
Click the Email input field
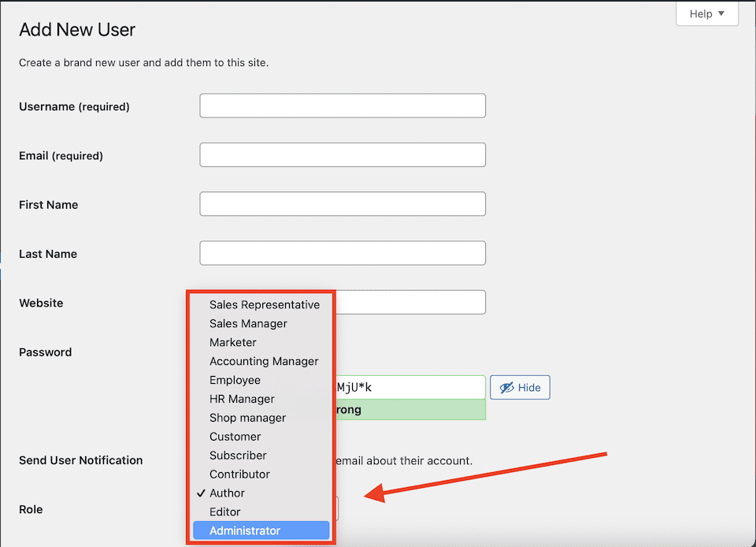point(343,154)
